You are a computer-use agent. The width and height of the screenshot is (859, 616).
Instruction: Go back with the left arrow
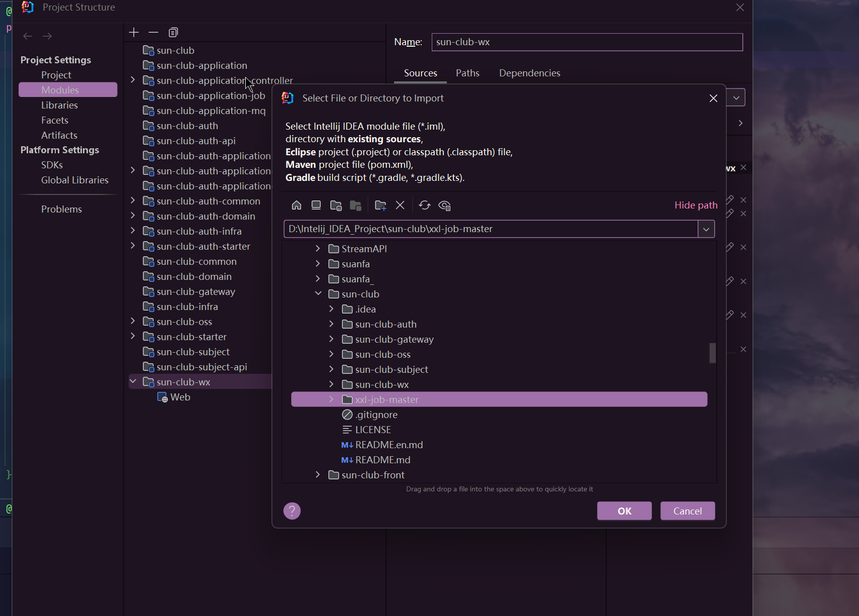(x=28, y=36)
